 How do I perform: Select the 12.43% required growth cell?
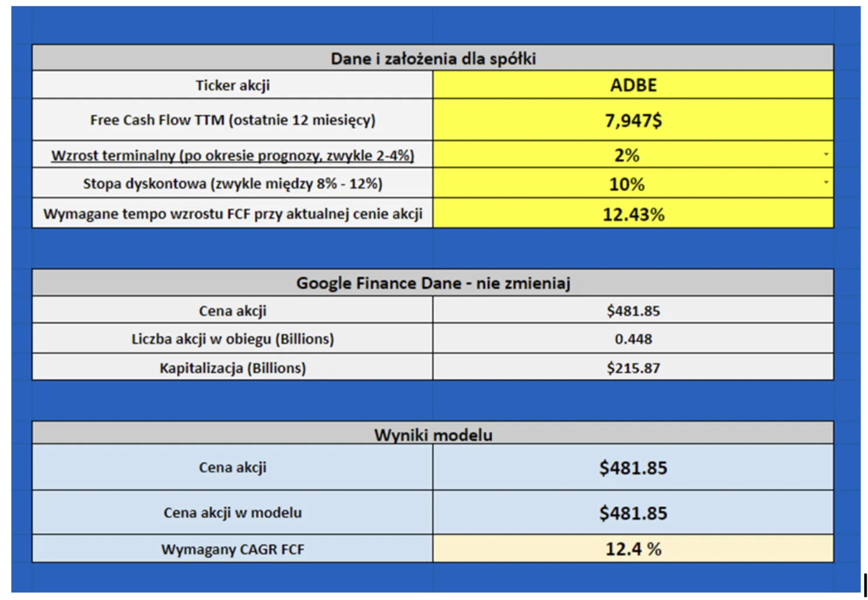[633, 214]
